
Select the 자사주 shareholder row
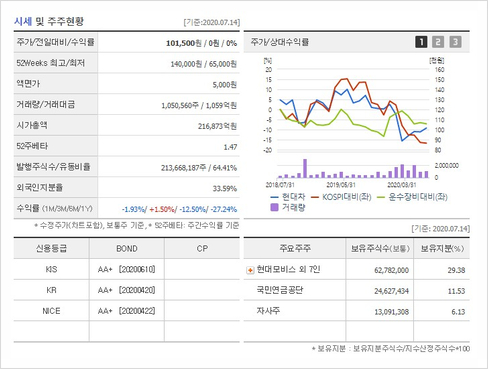357,311
